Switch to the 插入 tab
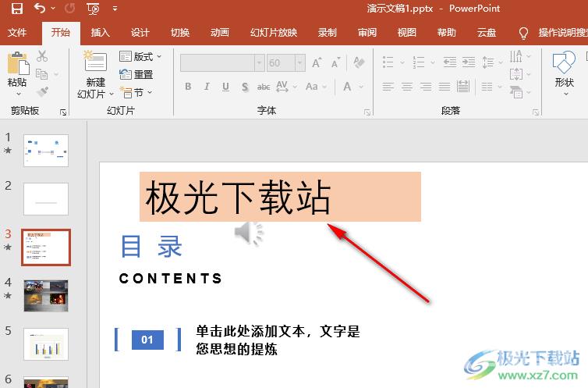Viewport: 588px width, 388px height. pyautogui.click(x=101, y=33)
